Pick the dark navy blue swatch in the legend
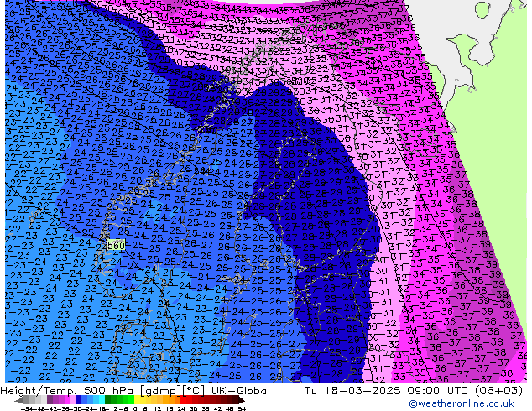Viewport: 532px width, 411px height. coord(79,400)
